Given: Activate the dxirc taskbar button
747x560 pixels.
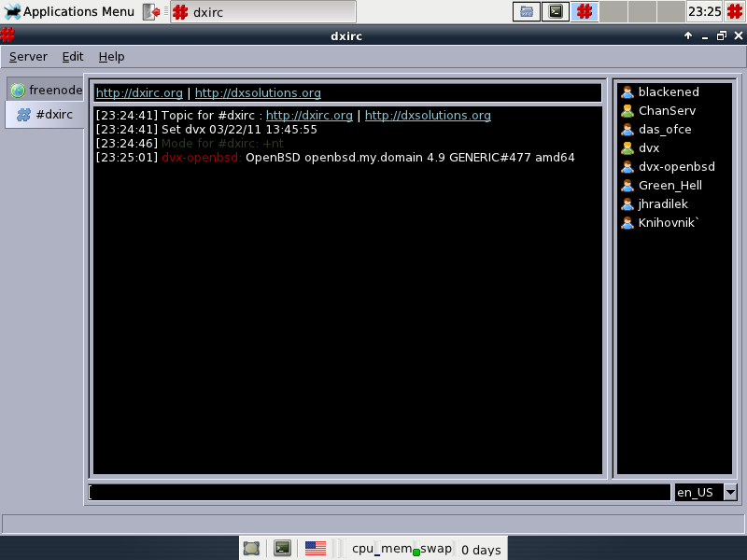Looking at the screenshot, I should [263, 12].
